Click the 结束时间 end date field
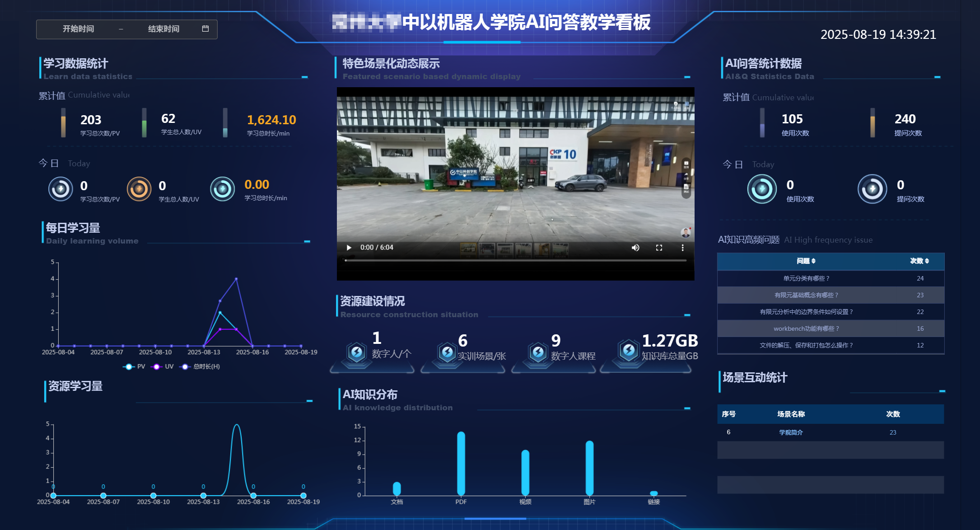 point(163,29)
